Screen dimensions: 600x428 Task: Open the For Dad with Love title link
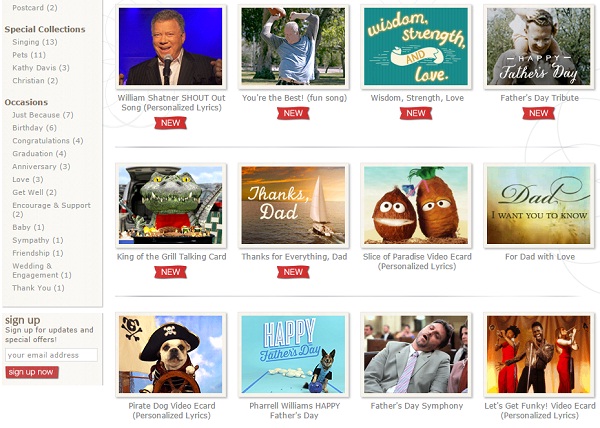(540, 257)
